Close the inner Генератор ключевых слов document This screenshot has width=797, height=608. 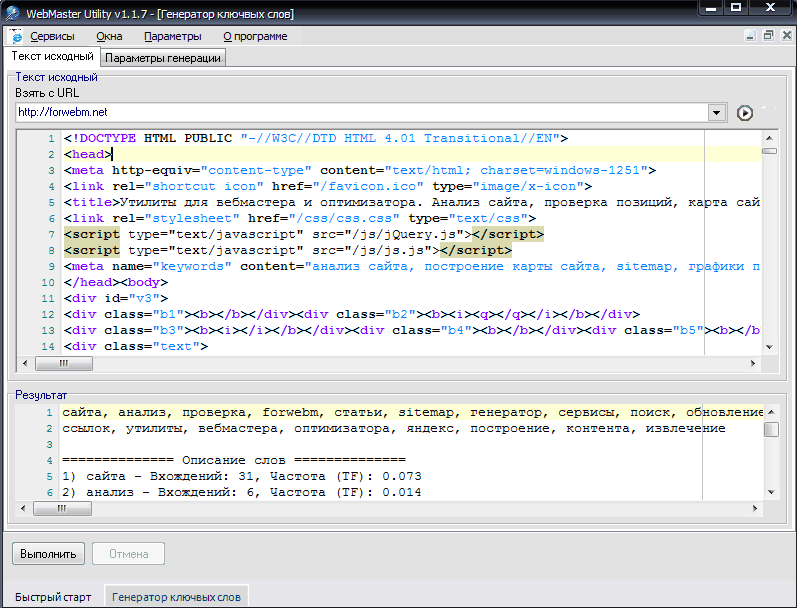785,36
